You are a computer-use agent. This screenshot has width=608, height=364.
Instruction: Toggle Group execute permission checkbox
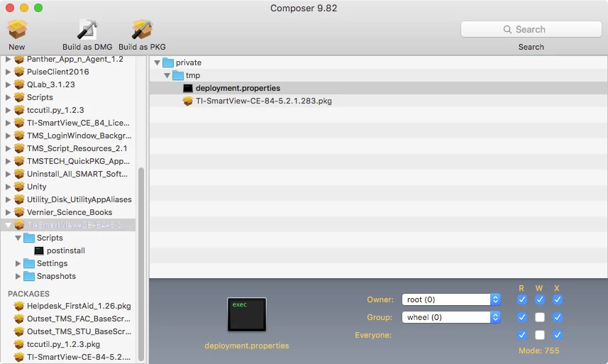557,317
